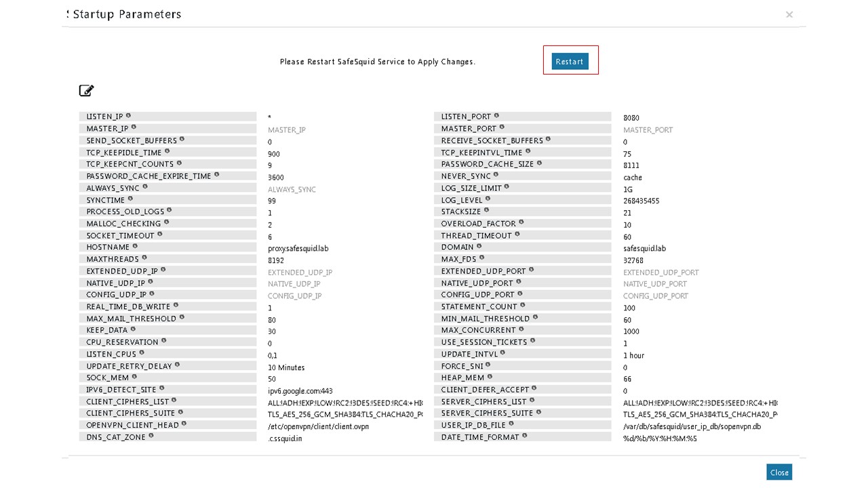Click info icon next to LOG_LEVEL
This screenshot has height=488, width=868.
coord(488,199)
